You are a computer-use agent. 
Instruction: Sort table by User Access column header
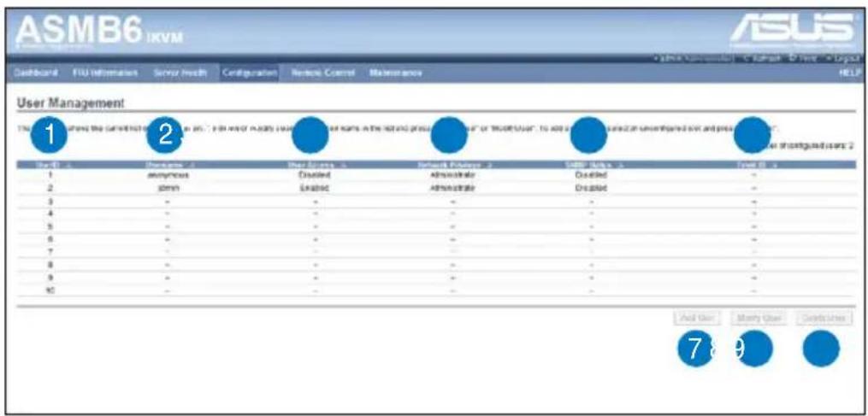click(x=316, y=164)
